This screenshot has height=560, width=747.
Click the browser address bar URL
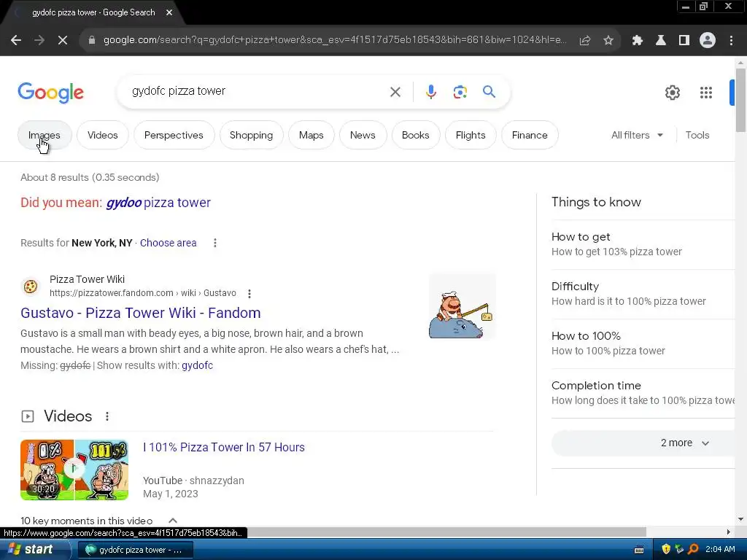[335, 40]
